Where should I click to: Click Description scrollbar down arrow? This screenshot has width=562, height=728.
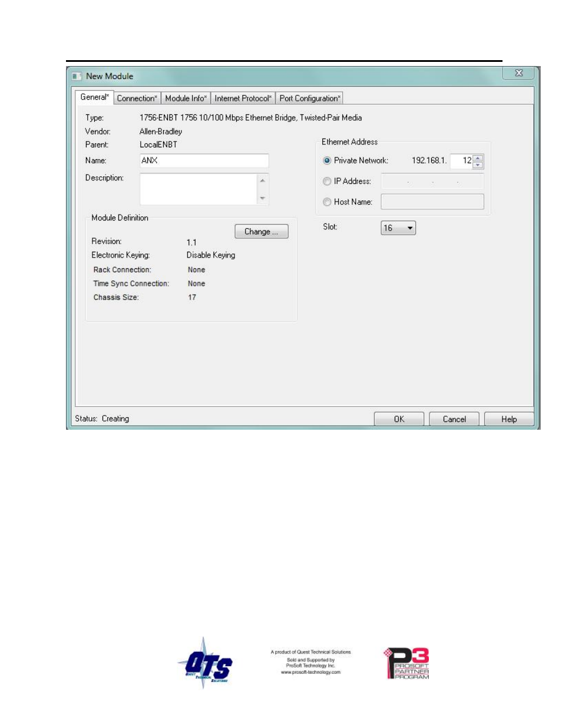(263, 198)
